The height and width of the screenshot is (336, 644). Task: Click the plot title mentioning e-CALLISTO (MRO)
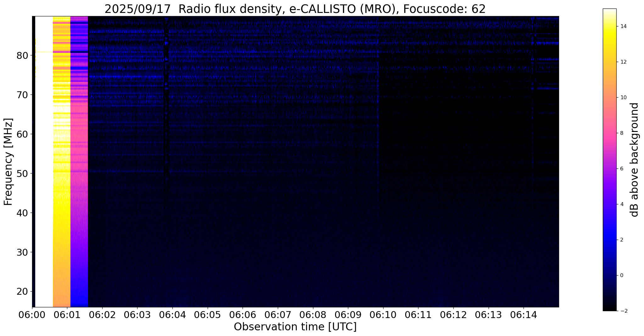(295, 9)
